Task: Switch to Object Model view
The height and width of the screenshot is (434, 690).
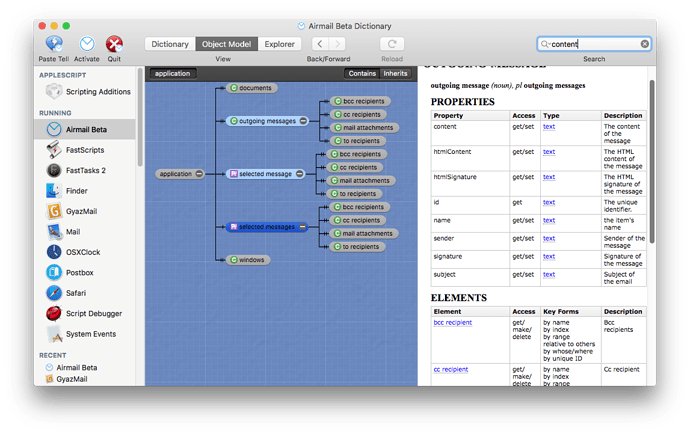Action: 227,44
